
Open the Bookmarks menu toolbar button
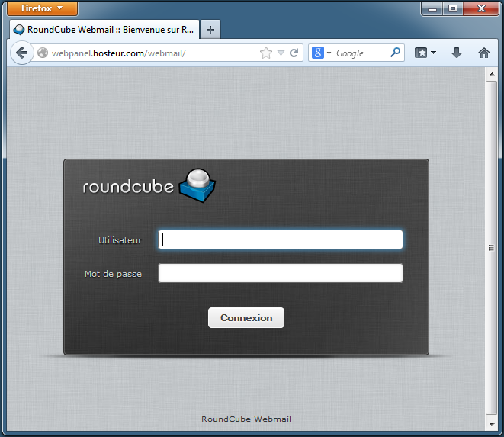(x=425, y=53)
